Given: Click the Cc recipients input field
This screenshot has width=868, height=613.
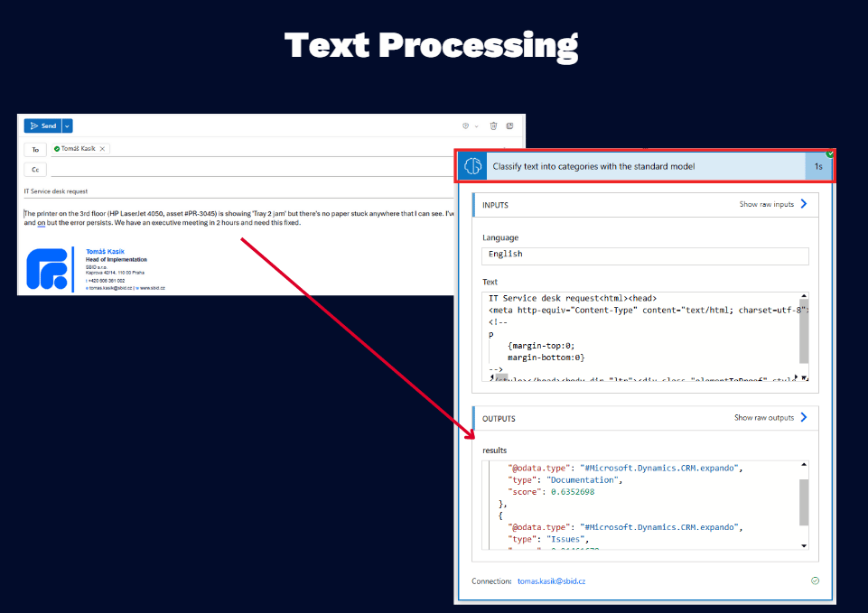Looking at the screenshot, I should click(x=252, y=170).
